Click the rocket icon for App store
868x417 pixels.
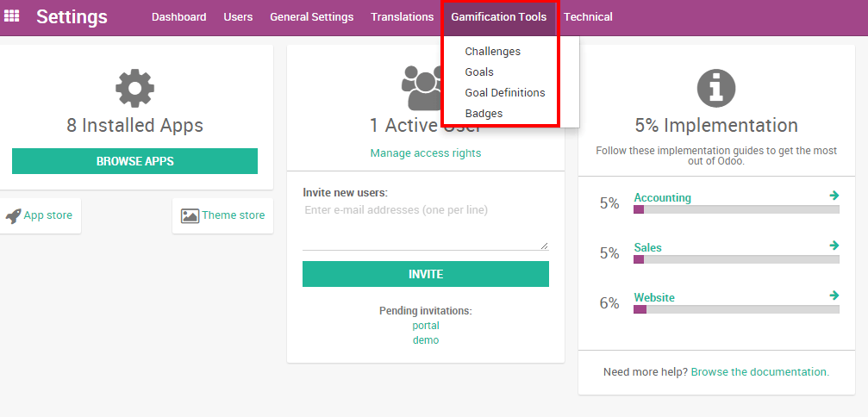click(13, 215)
